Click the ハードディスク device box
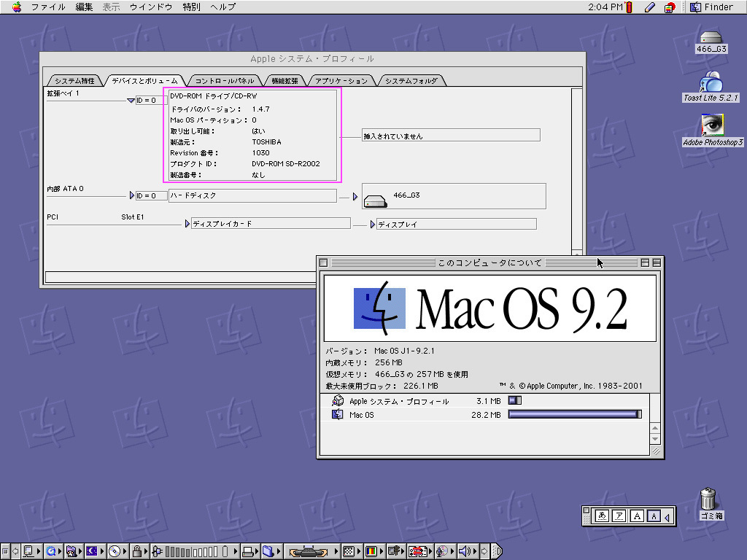Image resolution: width=747 pixels, height=560 pixels. 252,195
